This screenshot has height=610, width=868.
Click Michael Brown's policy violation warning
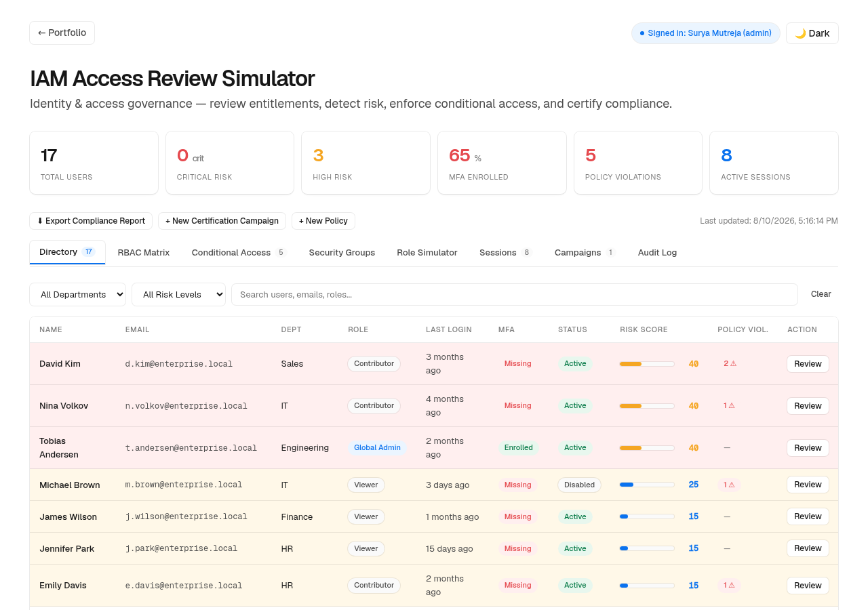click(729, 485)
